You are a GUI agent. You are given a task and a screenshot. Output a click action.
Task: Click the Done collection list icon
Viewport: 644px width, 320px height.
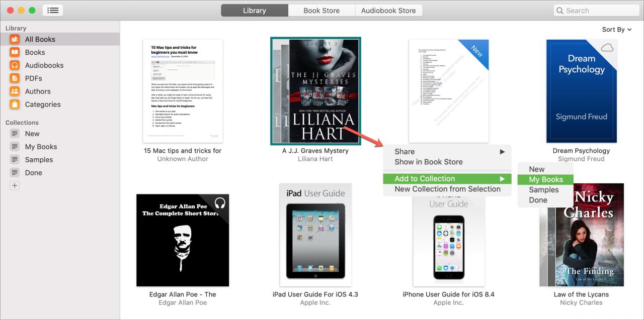point(15,173)
